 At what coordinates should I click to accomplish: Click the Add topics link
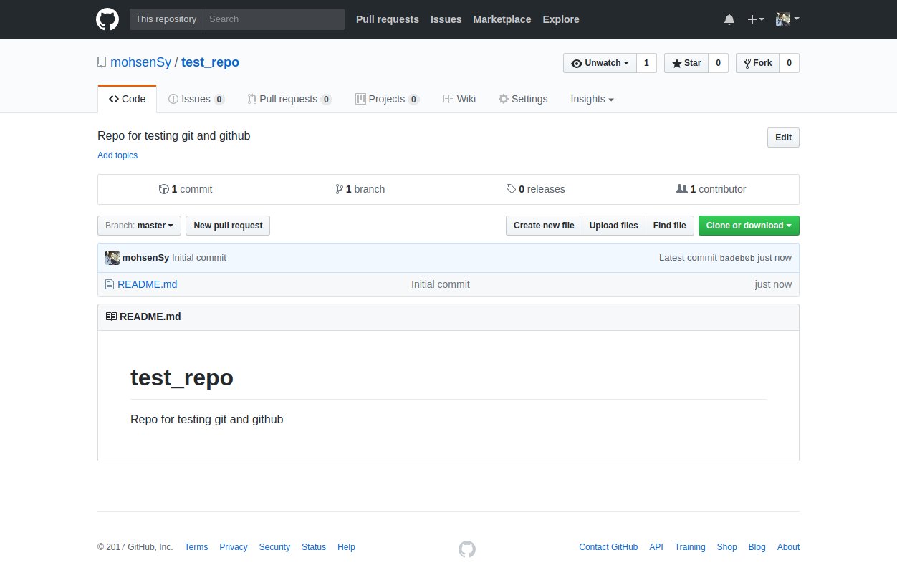[x=117, y=155]
